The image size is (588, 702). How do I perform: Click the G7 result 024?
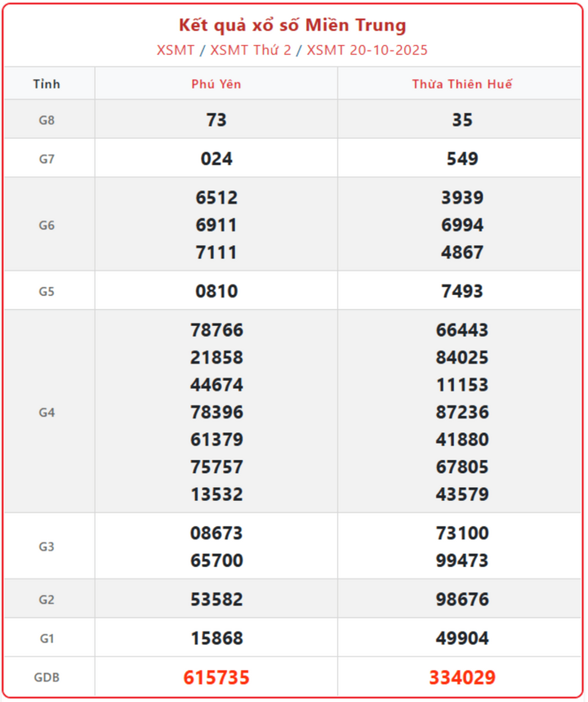pos(216,159)
